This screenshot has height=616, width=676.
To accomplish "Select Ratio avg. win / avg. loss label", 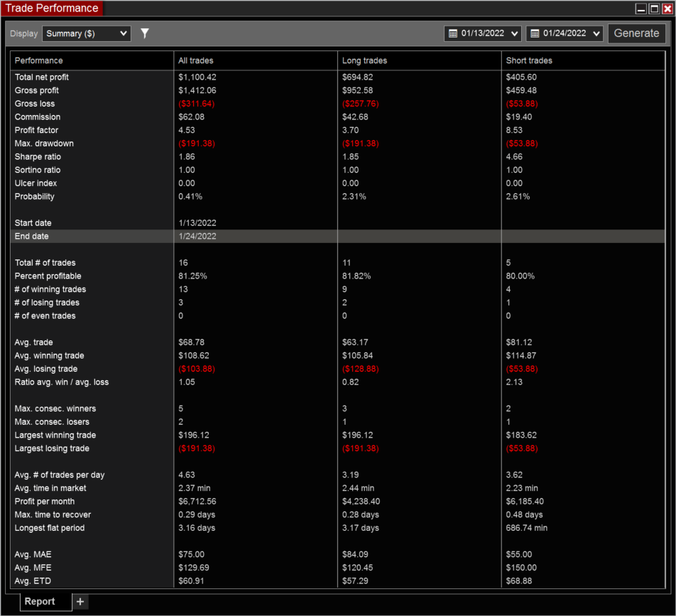I will 62,382.
